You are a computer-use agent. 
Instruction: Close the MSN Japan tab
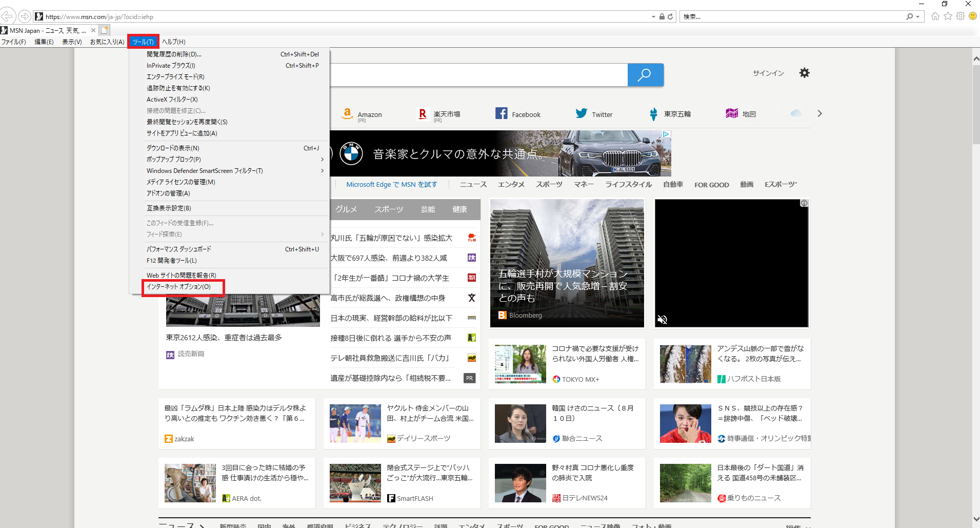point(93,30)
